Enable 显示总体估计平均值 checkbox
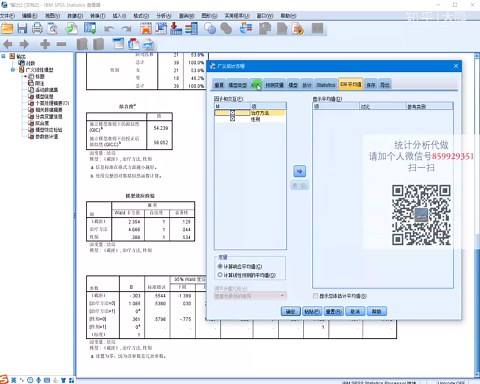 point(315,296)
